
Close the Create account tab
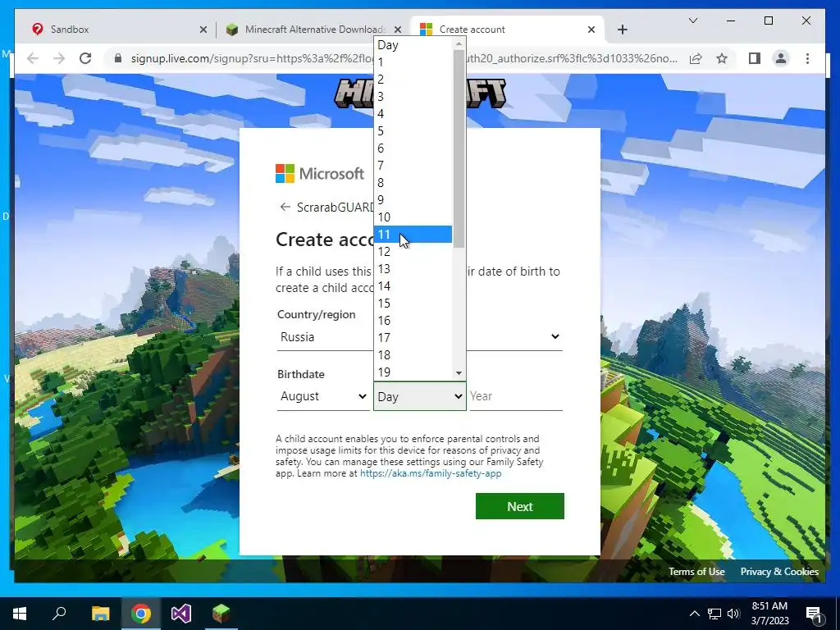pos(591,30)
